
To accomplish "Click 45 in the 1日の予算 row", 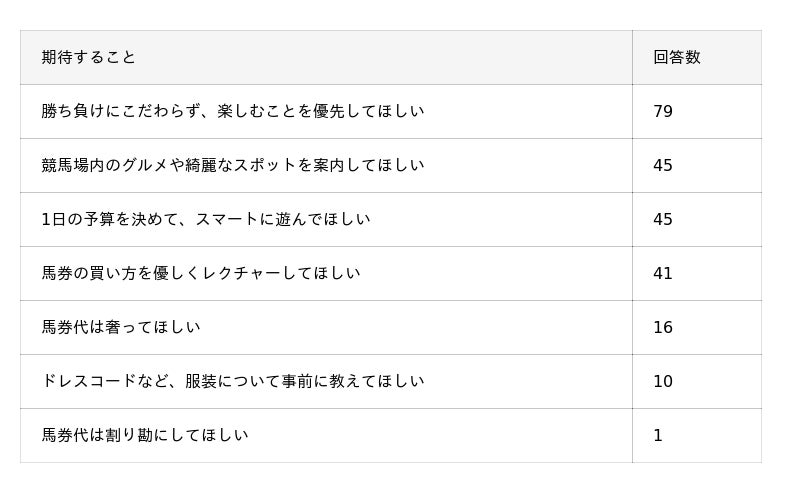I will click(x=663, y=220).
